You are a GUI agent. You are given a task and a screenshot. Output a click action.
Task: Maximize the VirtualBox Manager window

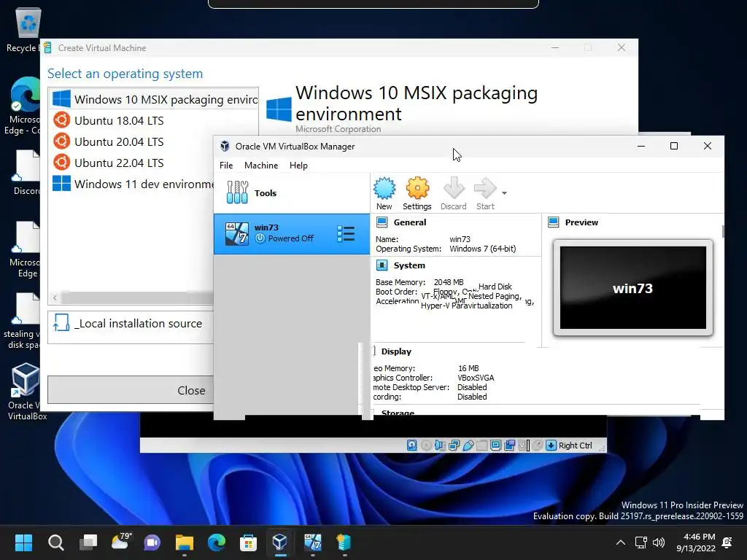point(673,146)
